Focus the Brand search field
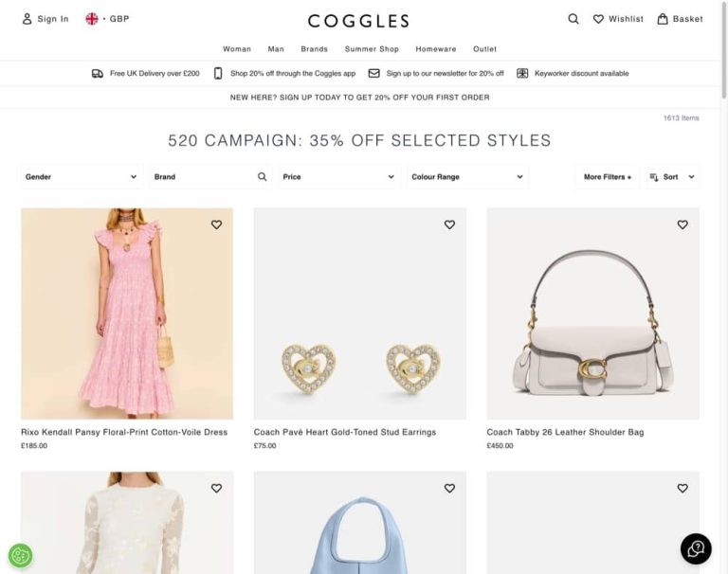The height and width of the screenshot is (574, 728). [210, 177]
